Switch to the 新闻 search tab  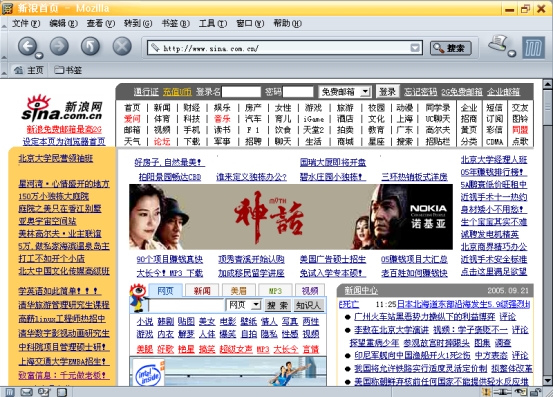click(x=202, y=291)
